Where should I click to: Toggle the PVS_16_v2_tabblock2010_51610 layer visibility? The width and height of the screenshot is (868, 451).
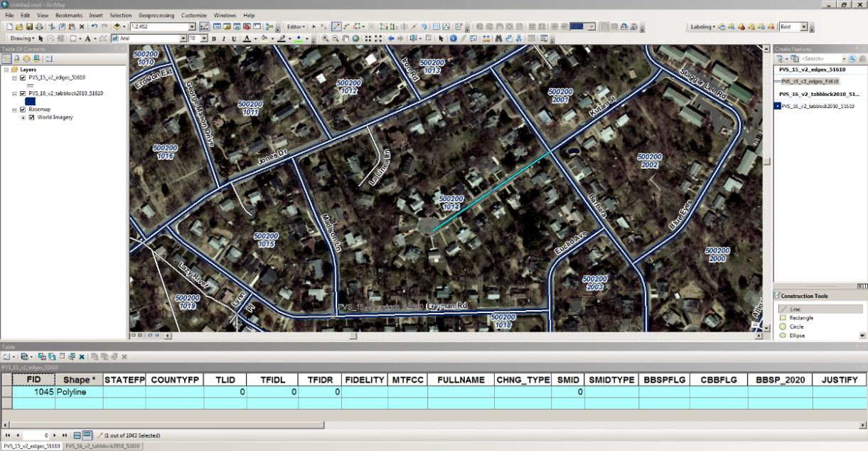click(x=23, y=93)
